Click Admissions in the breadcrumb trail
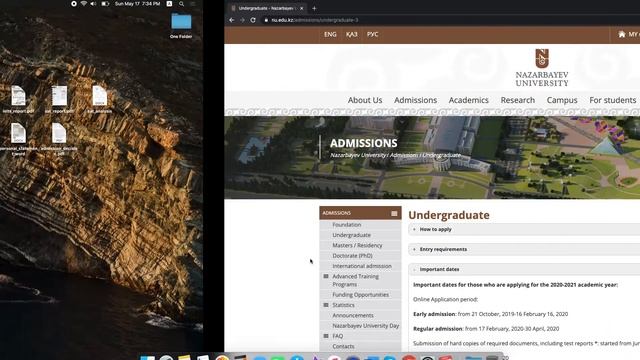Screen dimensions: 640x360 [x=404, y=155]
